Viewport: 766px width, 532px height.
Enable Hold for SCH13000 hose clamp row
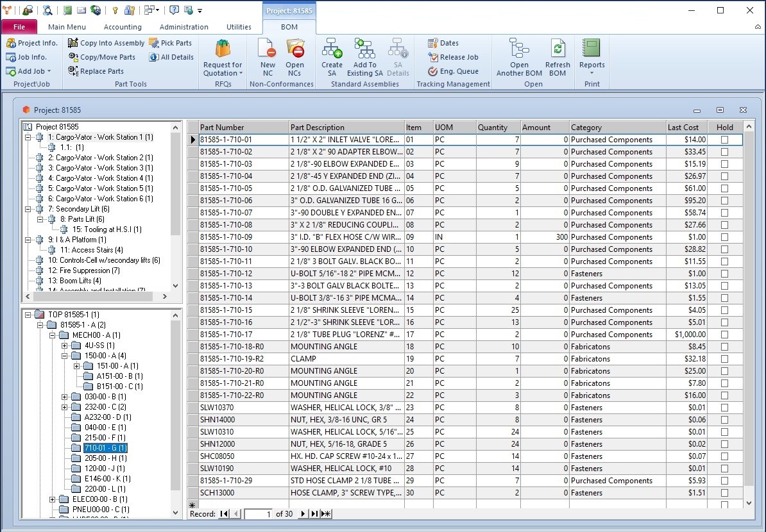724,493
